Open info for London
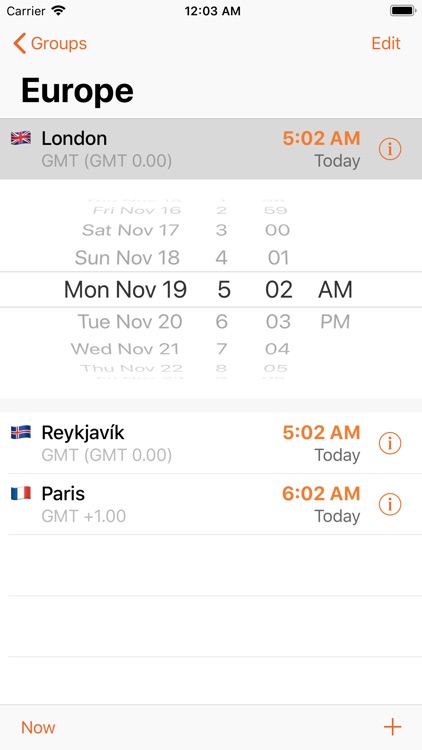422x750 pixels. tap(389, 149)
